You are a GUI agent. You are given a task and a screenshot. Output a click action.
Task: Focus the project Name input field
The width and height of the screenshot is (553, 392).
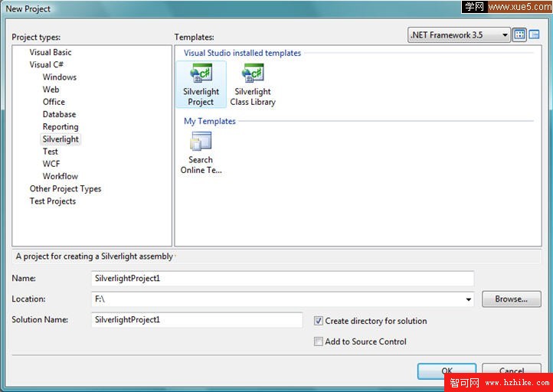point(283,279)
